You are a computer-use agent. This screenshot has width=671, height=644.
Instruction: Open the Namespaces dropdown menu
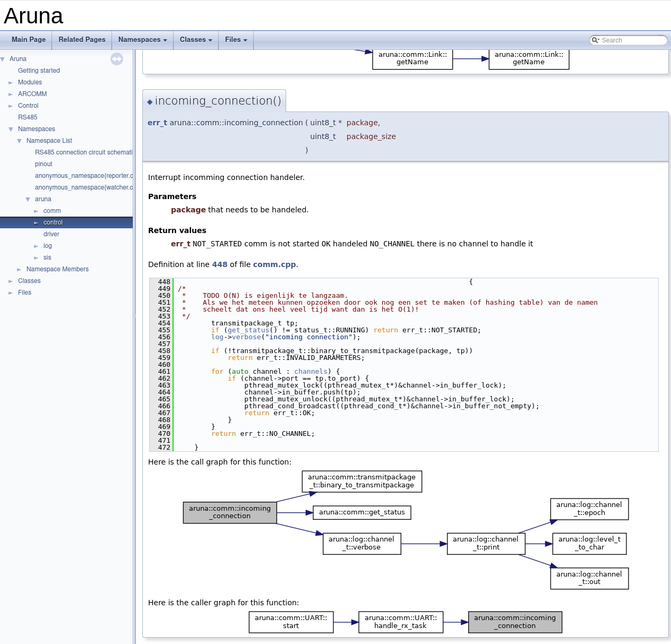coord(142,40)
